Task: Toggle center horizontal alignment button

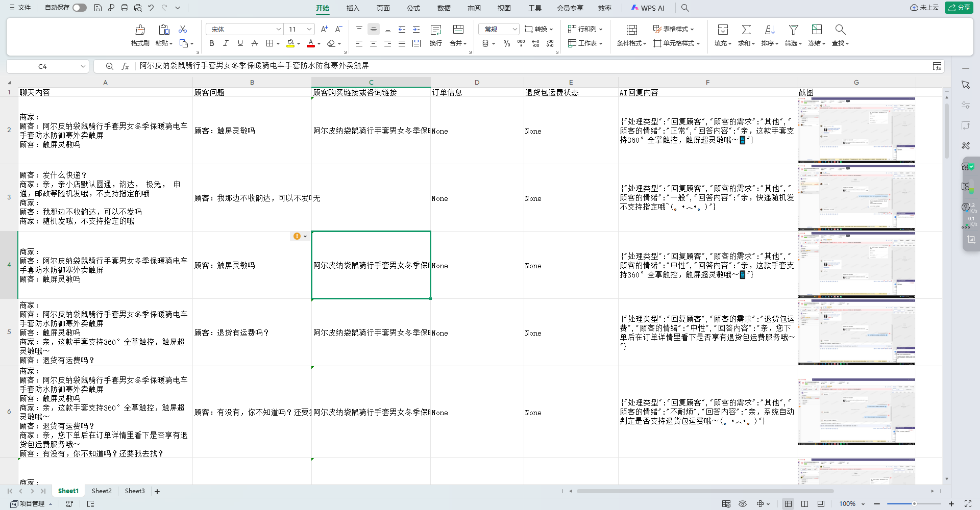Action: pyautogui.click(x=373, y=44)
